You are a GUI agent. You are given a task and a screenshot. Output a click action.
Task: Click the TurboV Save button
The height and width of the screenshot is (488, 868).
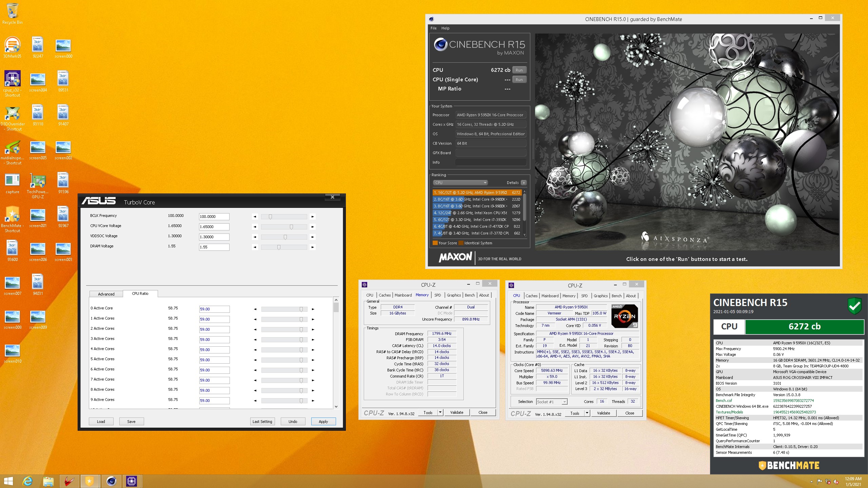132,422
